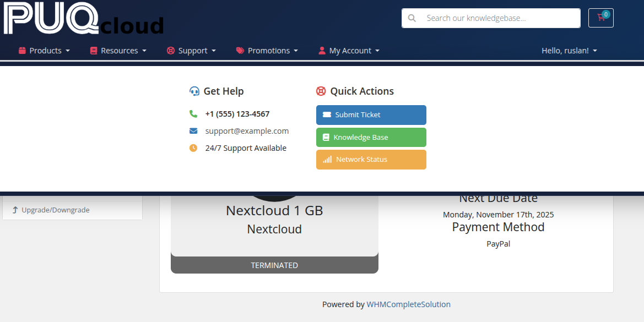The width and height of the screenshot is (644, 322).
Task: Expand the Resources dropdown menu
Action: coord(118,51)
